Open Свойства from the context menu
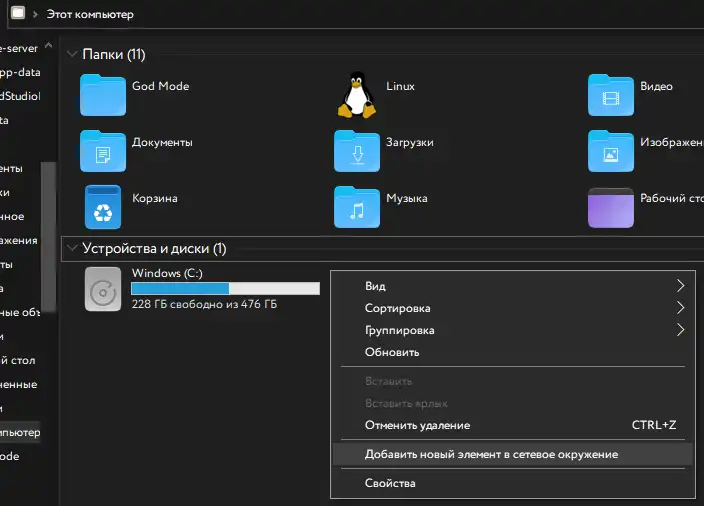 390,483
